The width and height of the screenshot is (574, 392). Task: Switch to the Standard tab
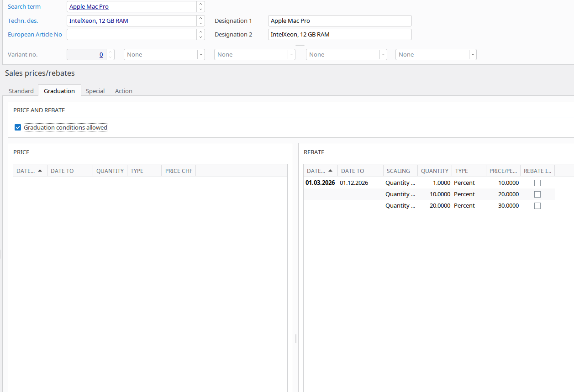pos(21,91)
